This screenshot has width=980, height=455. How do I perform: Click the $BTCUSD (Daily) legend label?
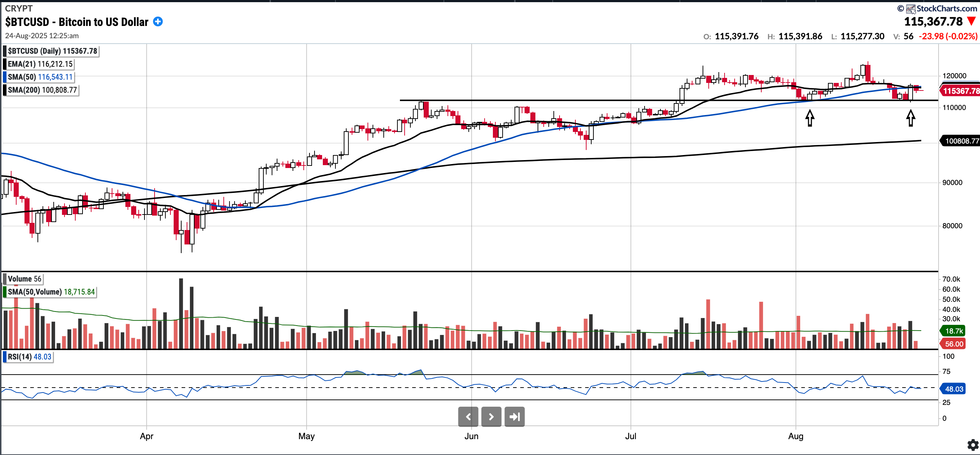(x=52, y=51)
